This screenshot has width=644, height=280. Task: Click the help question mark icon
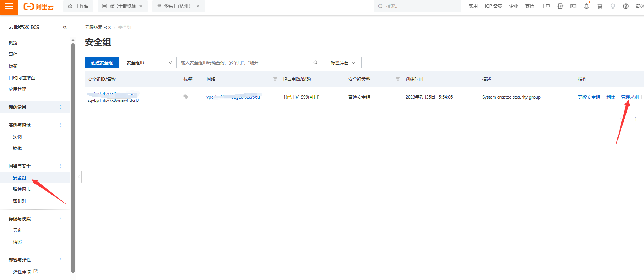pyautogui.click(x=626, y=6)
